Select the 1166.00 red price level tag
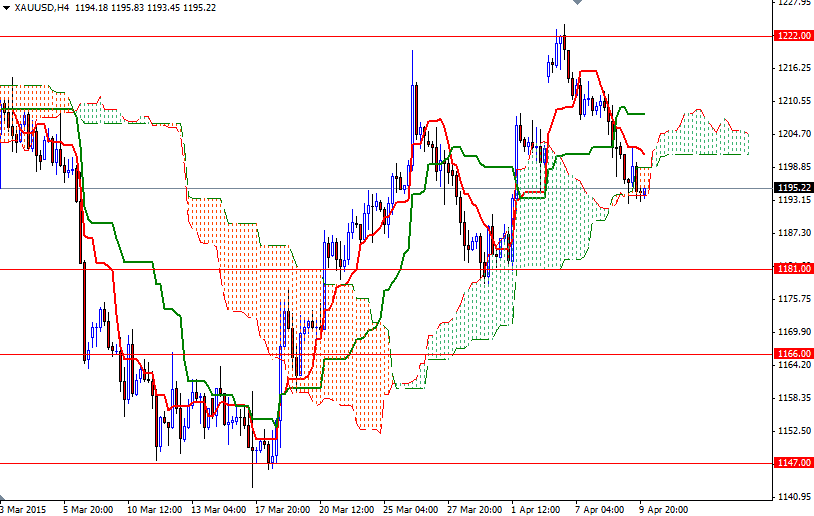This screenshot has width=814, height=516. (x=793, y=354)
